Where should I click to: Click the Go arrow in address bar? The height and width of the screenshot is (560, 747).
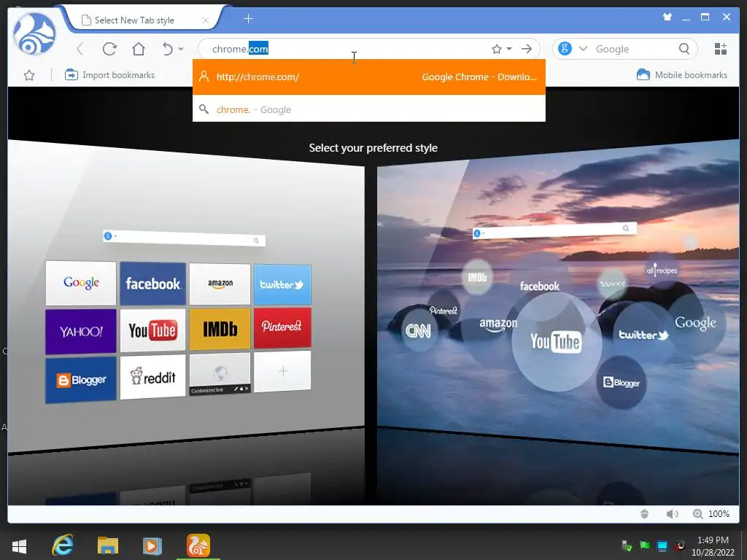point(527,49)
